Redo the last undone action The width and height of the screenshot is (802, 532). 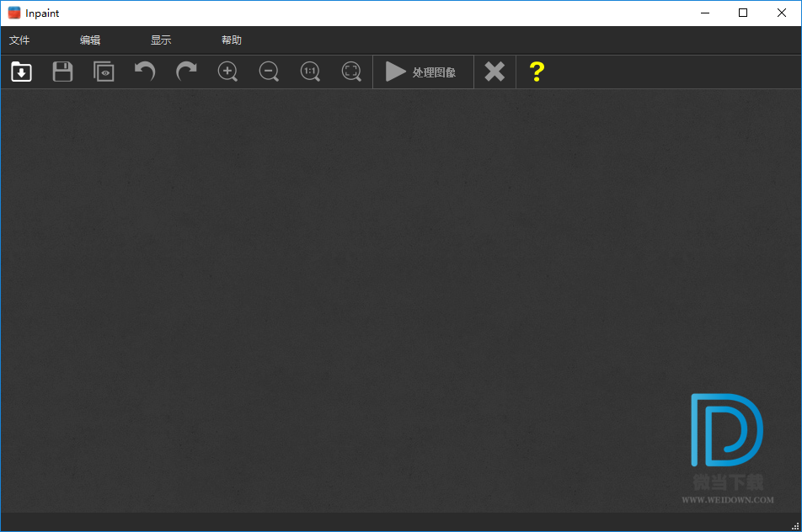point(186,72)
